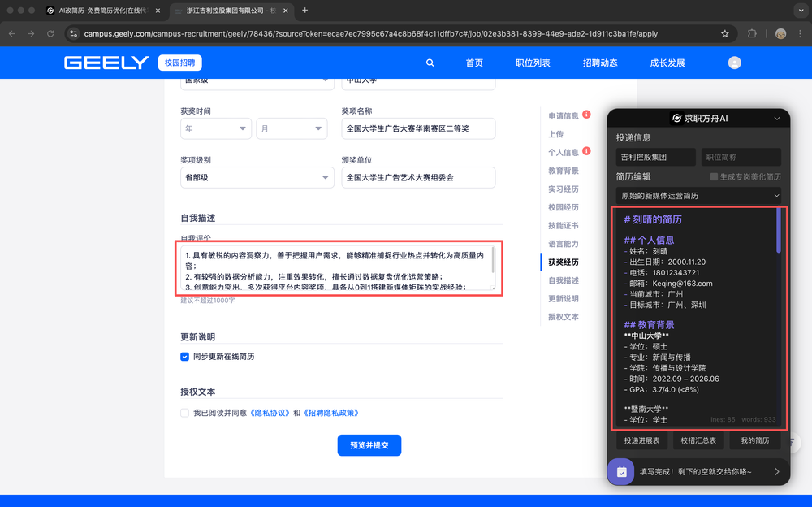Go to 职位列表 in top navigation
The width and height of the screenshot is (812, 507).
pyautogui.click(x=533, y=63)
